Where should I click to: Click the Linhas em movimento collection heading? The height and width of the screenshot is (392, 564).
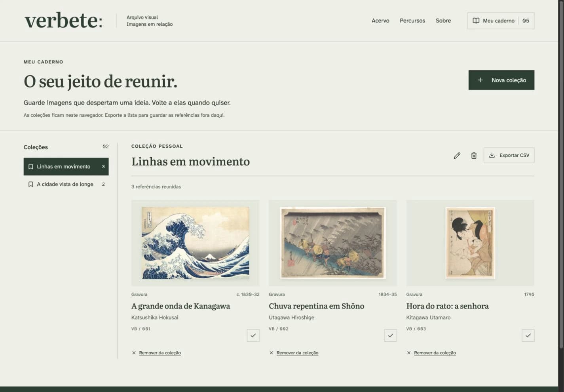pos(190,162)
